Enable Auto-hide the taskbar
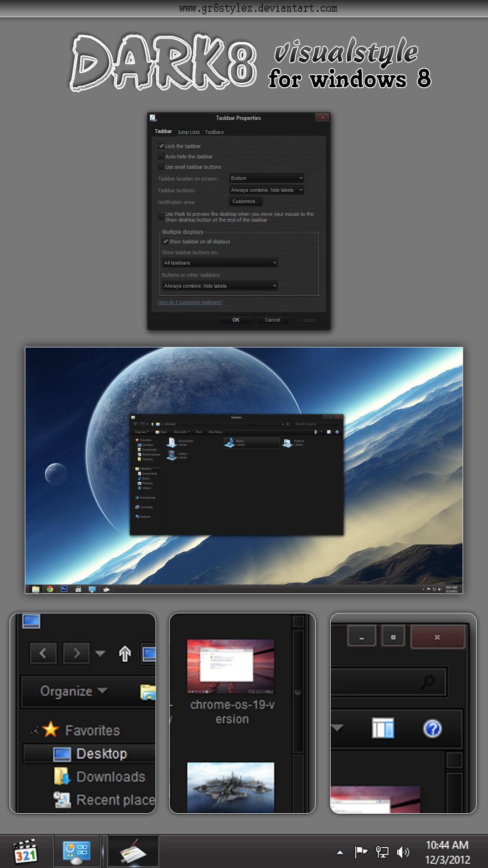488x868 pixels. 161,157
